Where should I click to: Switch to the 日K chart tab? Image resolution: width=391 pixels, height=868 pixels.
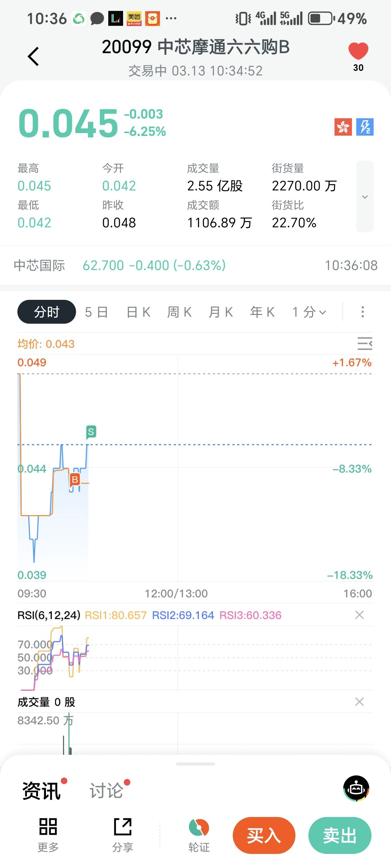click(138, 312)
